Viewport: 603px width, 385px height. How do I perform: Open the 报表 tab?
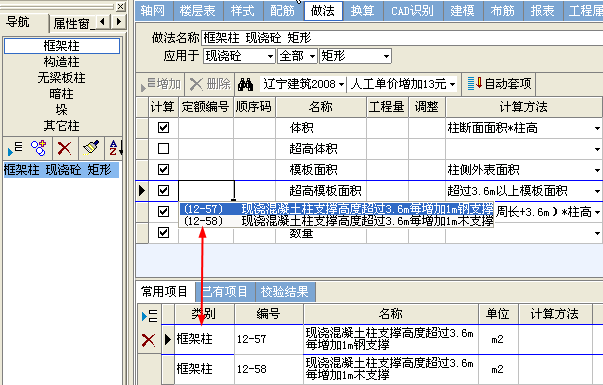(x=543, y=10)
